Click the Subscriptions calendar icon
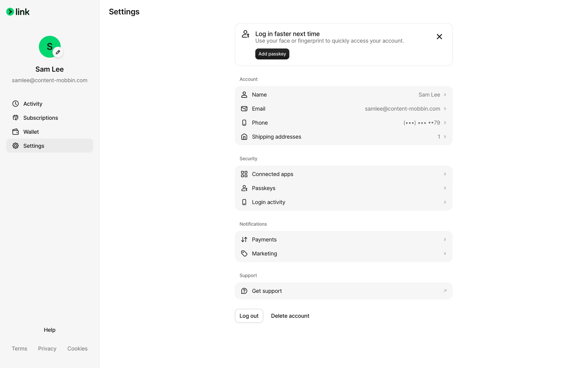 coord(16,118)
